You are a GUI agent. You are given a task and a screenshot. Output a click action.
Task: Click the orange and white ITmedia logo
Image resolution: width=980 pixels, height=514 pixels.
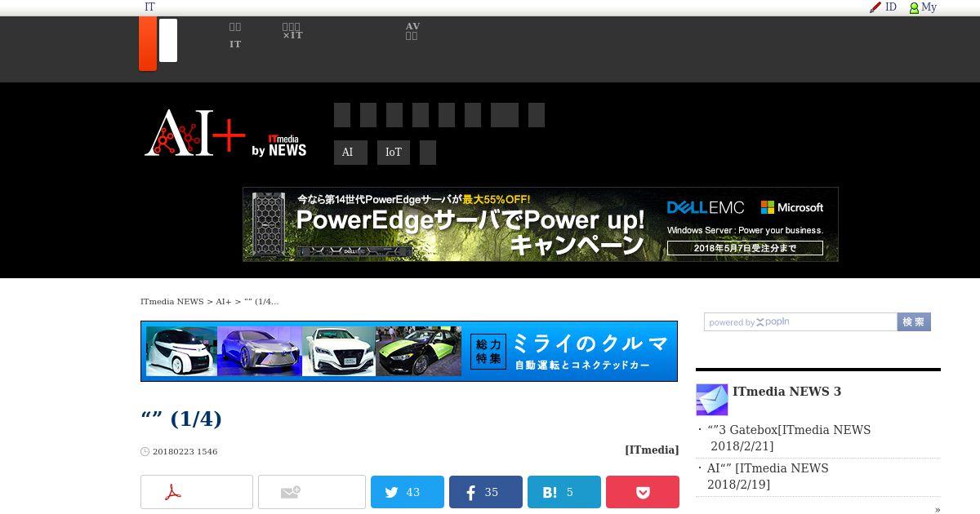[x=158, y=44]
